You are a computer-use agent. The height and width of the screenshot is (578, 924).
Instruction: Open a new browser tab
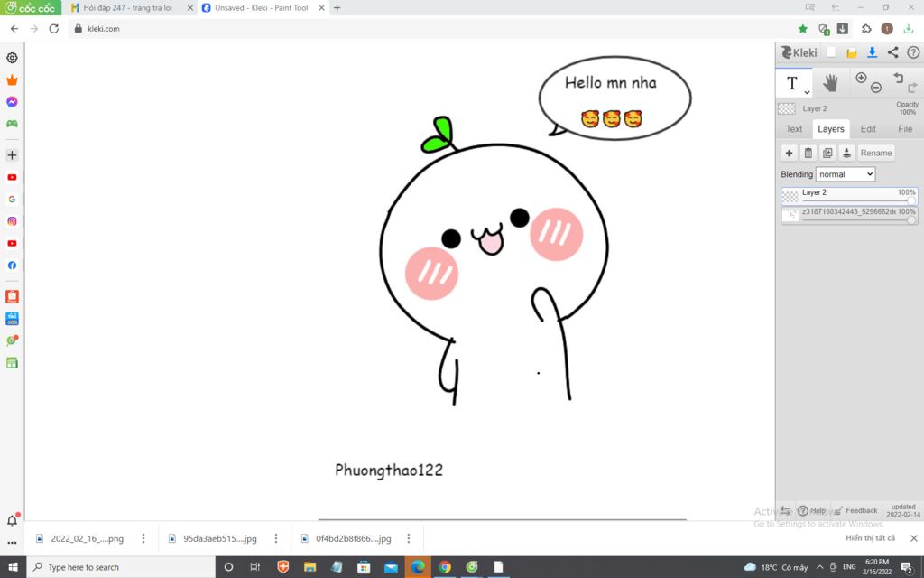337,7
